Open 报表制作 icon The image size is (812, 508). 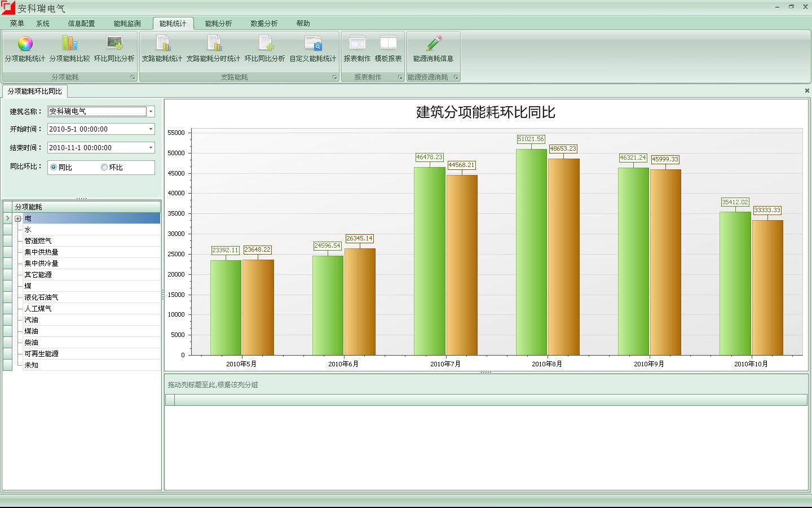[x=357, y=43]
